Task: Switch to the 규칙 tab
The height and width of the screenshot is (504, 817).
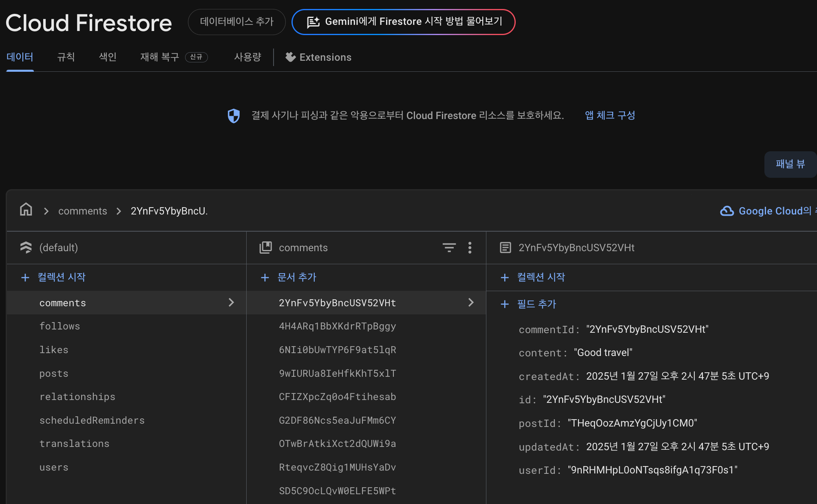Action: 66,57
